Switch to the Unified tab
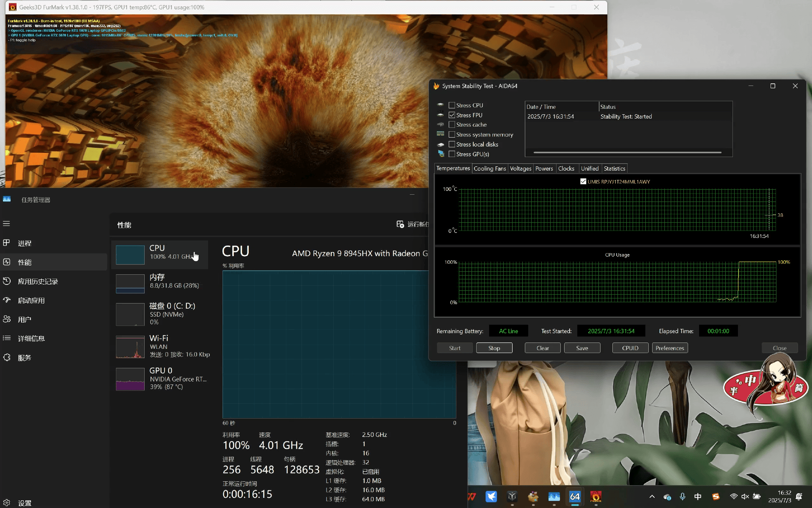 click(x=590, y=168)
